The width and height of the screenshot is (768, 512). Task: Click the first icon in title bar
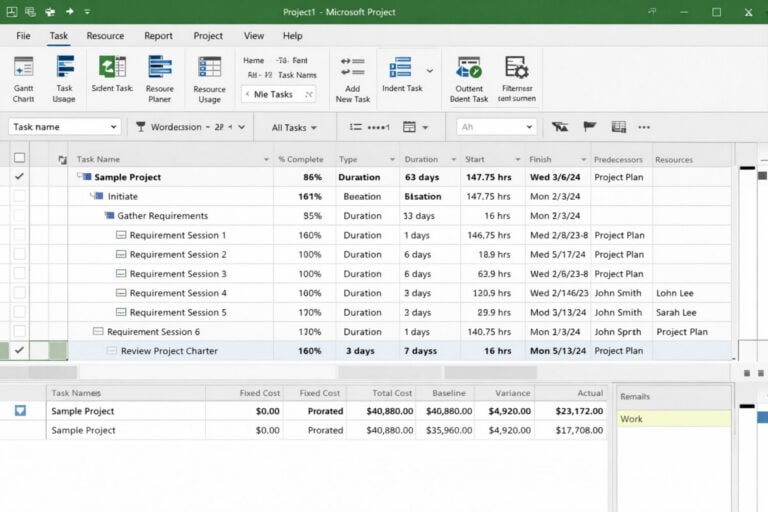[12, 12]
